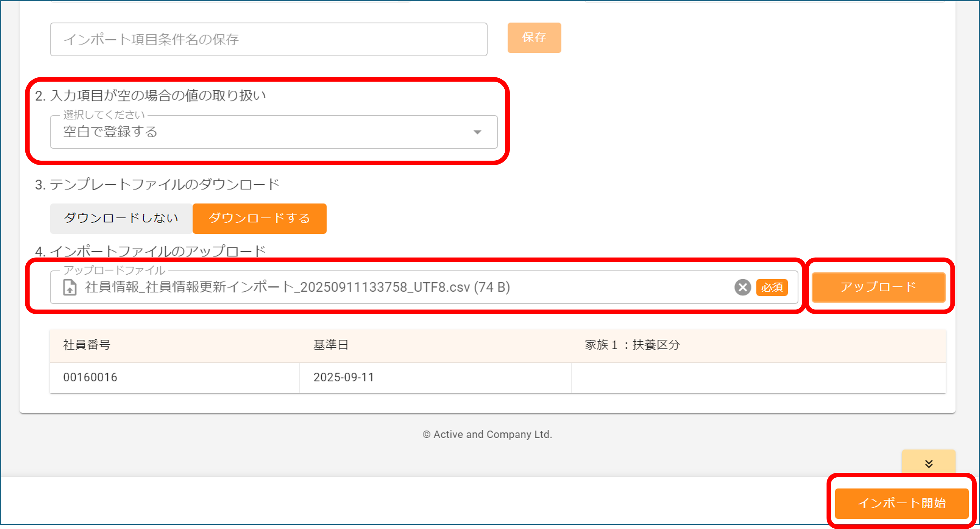Viewport: 980px width, 529px height.
Task: Click the インポート項目条件名の保存 input field
Action: (268, 39)
